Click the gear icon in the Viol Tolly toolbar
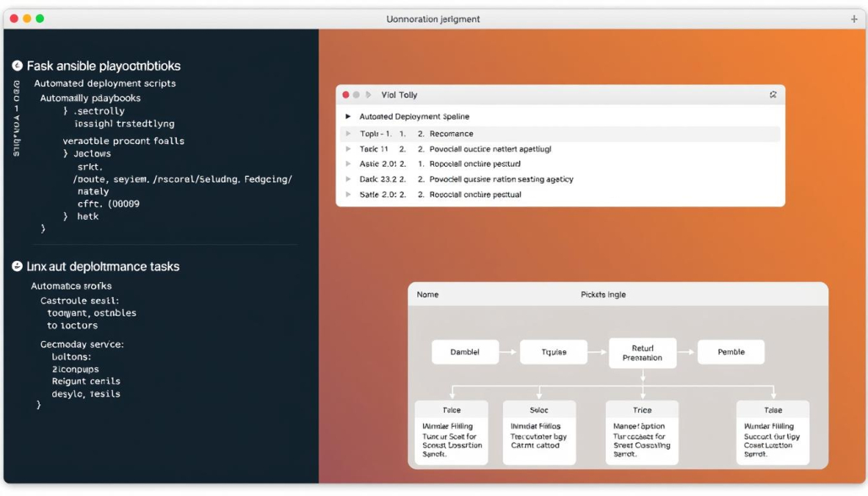 click(x=774, y=95)
